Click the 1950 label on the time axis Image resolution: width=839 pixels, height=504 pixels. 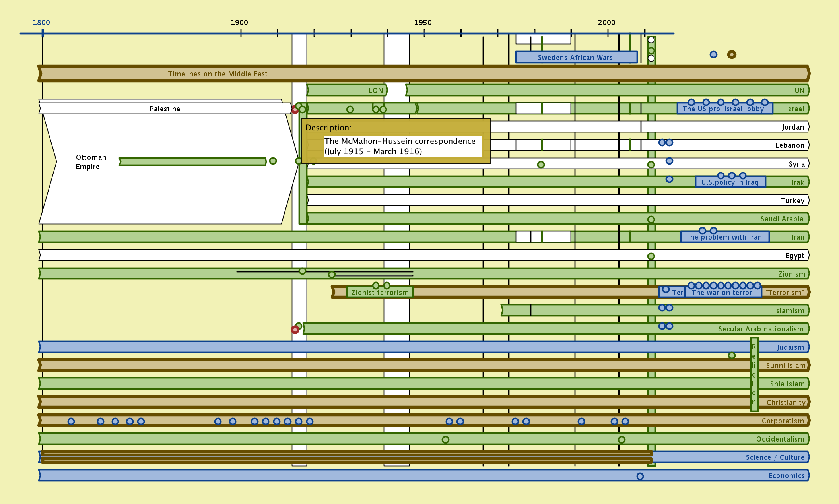423,23
